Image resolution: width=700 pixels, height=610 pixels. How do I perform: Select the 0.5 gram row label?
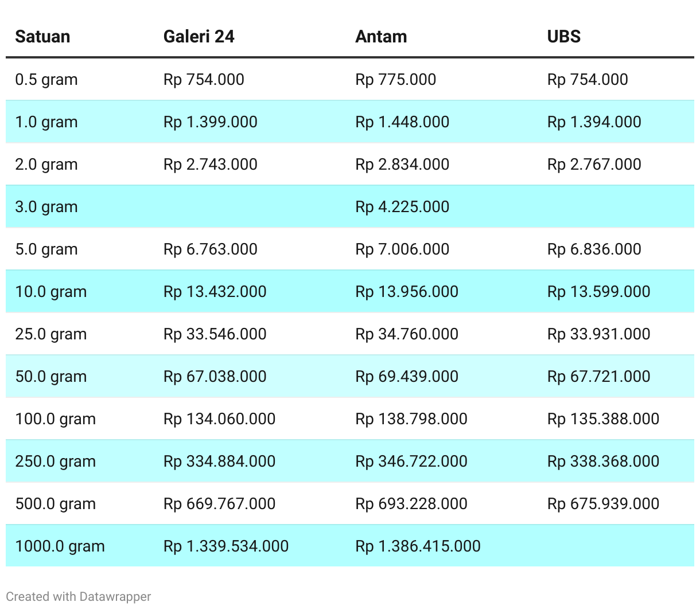click(x=46, y=79)
